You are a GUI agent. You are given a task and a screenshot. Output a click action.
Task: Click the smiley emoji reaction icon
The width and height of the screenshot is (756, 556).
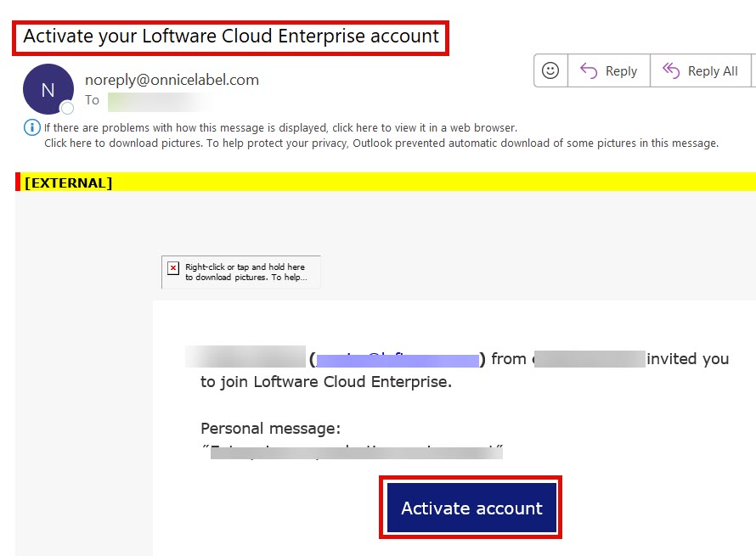point(550,70)
